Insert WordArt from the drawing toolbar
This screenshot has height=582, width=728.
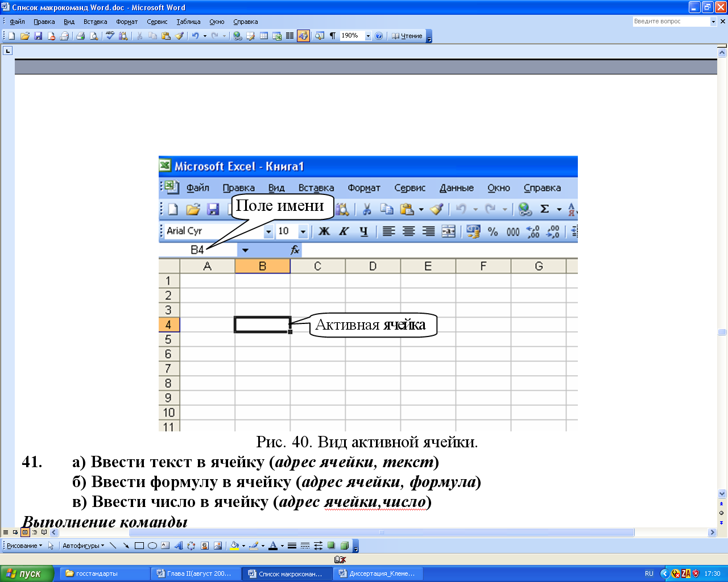(178, 546)
